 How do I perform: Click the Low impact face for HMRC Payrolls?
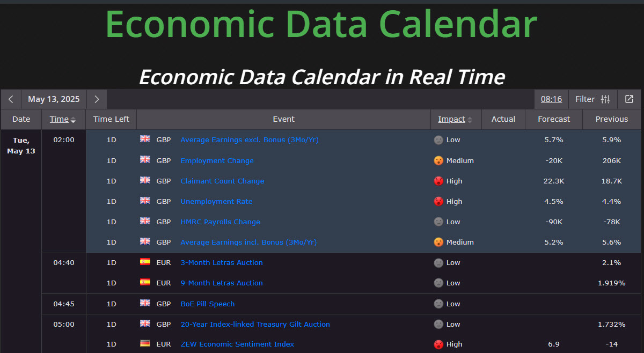pos(438,222)
